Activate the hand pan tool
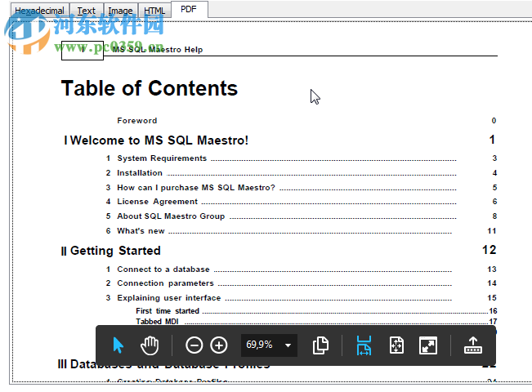The height and width of the screenshot is (392, 532). pos(150,345)
